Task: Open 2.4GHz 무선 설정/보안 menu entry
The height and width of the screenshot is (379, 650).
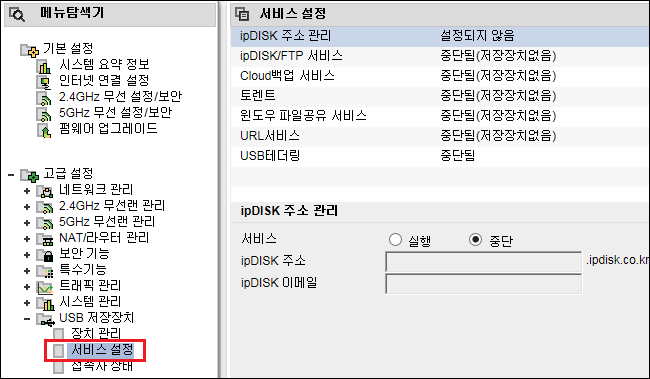Action: coord(120,96)
